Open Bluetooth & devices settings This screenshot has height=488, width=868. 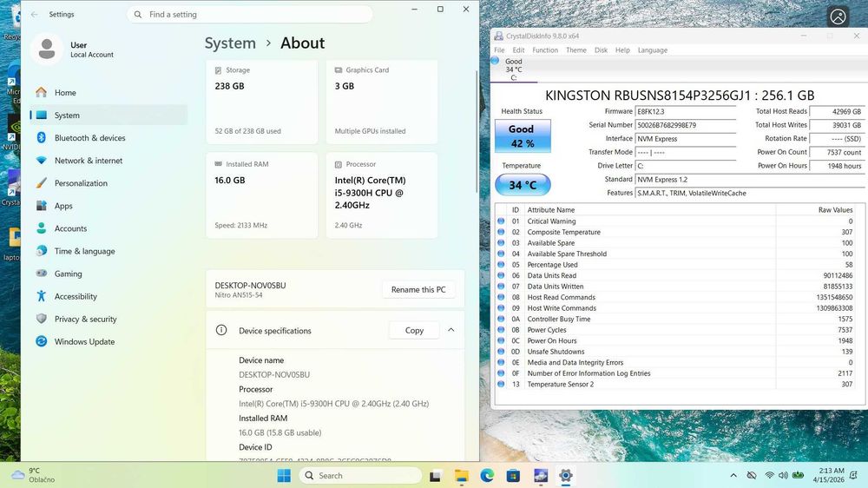[108, 138]
